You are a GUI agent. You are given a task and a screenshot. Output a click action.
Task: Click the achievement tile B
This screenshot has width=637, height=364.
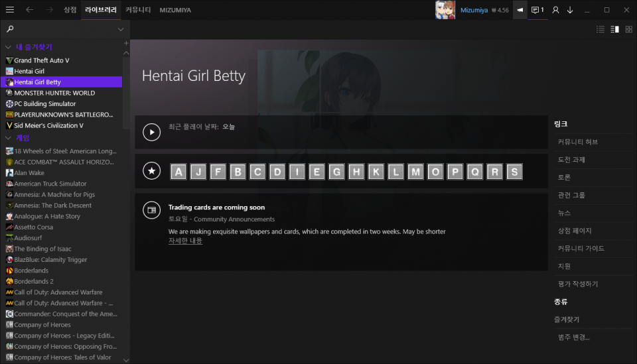click(x=238, y=172)
